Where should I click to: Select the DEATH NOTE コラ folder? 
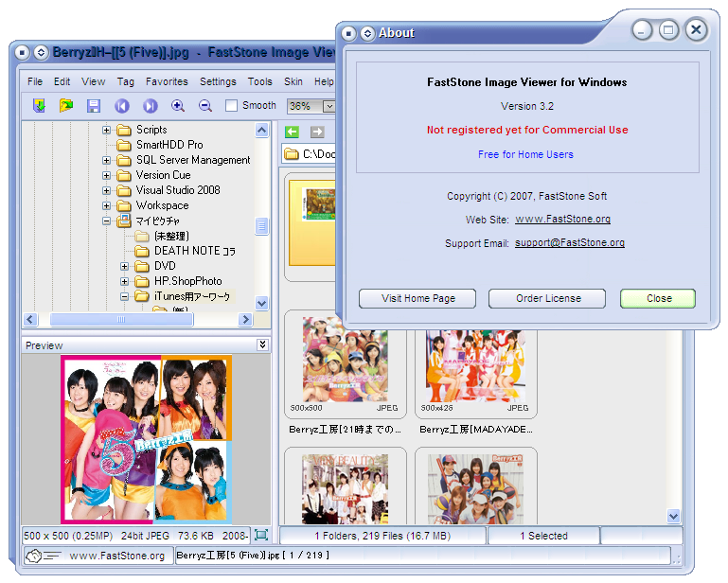pyautogui.click(x=194, y=251)
